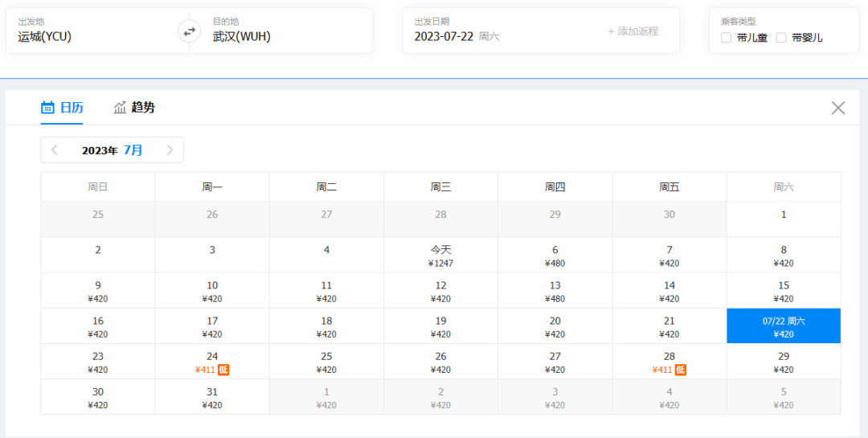Select July 28 low fare ¥411
Image resolution: width=868 pixels, height=438 pixels.
pos(669,362)
